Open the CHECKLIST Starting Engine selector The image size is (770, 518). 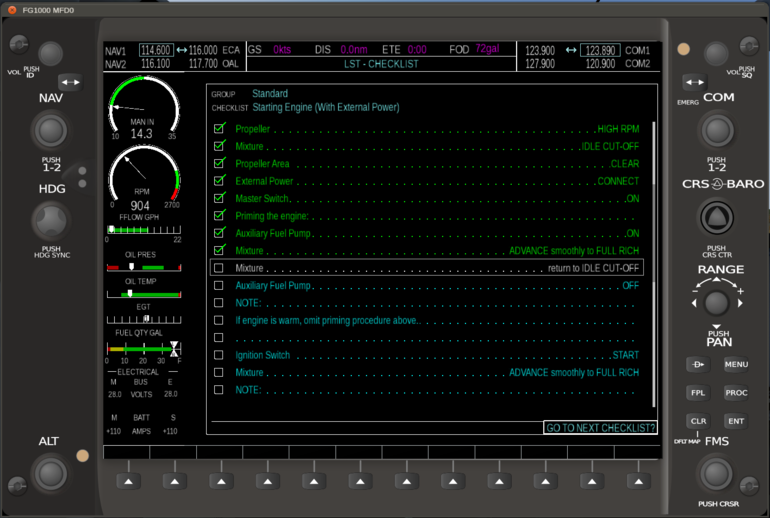point(325,107)
